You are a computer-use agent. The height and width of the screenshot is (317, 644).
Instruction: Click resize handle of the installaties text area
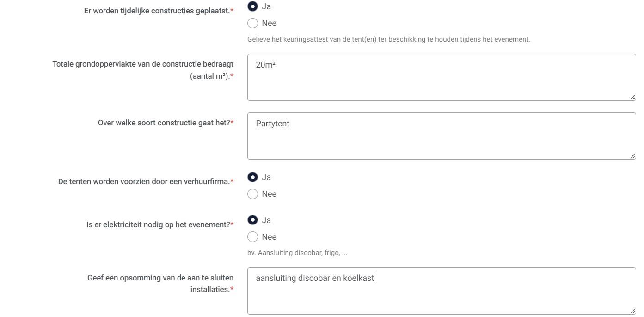pos(632,311)
